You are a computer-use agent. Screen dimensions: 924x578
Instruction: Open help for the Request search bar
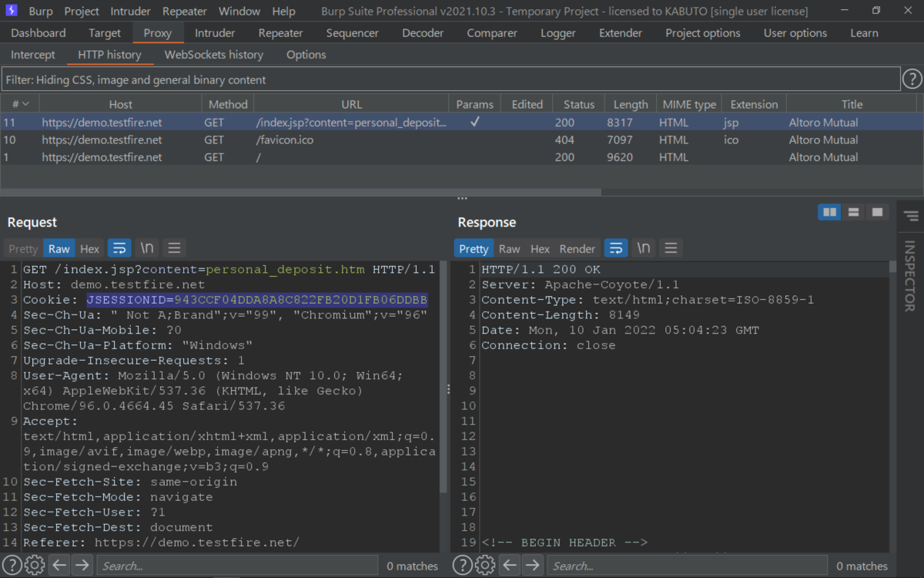pyautogui.click(x=13, y=566)
